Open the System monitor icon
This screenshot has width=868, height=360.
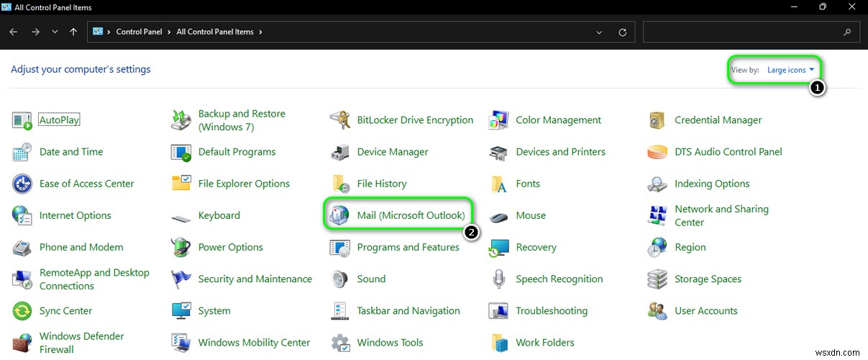point(181,310)
